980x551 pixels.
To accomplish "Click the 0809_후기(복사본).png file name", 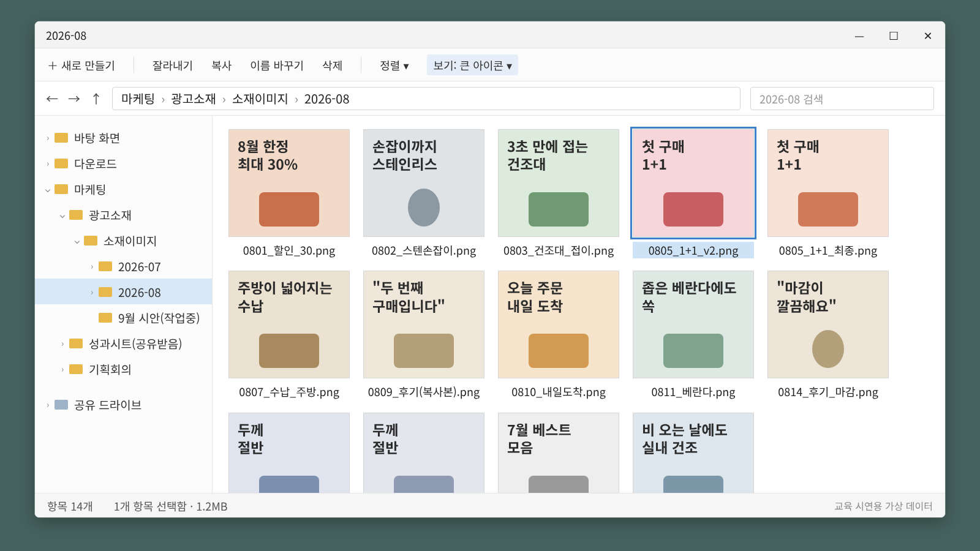I will 424,392.
